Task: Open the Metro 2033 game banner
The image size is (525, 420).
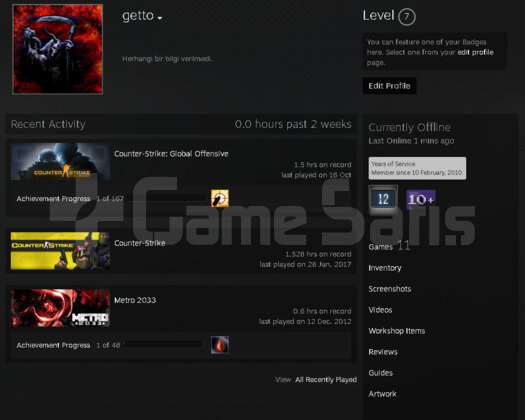Action: pyautogui.click(x=60, y=308)
